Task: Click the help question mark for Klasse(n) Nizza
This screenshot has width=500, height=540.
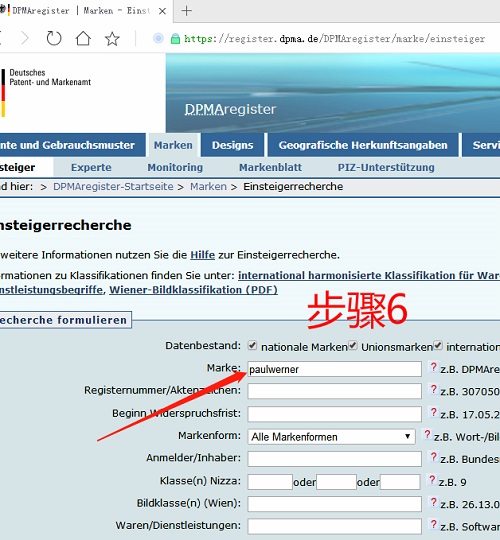Action: click(432, 479)
